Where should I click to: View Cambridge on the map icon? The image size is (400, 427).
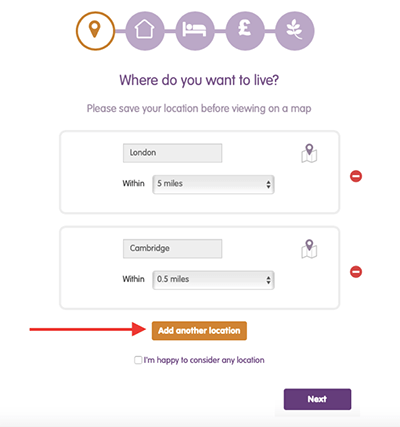pyautogui.click(x=309, y=249)
